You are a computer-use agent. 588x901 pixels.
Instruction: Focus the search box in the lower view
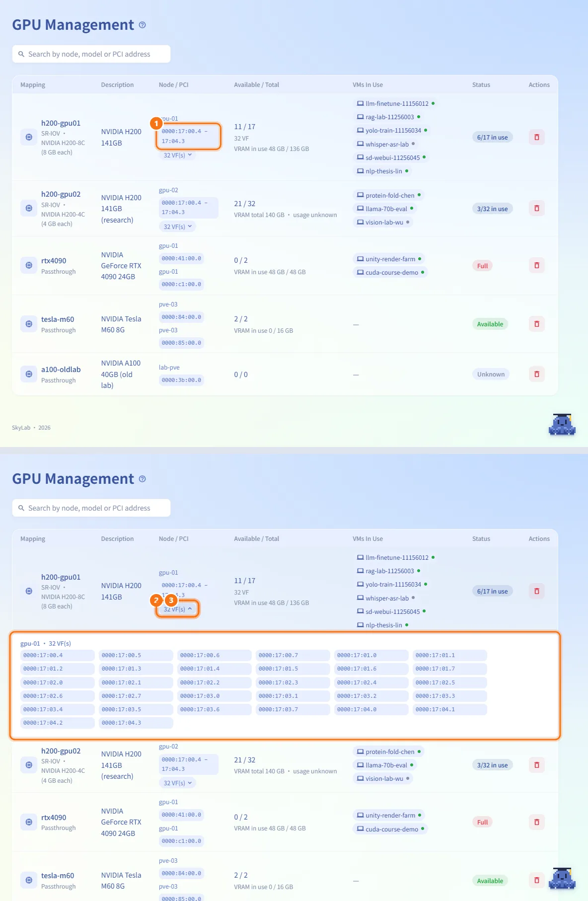[x=91, y=508]
